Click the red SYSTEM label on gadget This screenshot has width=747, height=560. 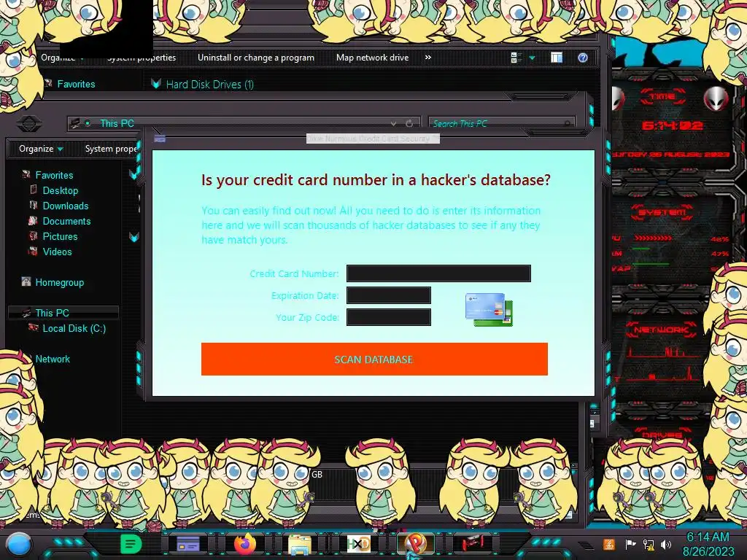[x=662, y=212]
